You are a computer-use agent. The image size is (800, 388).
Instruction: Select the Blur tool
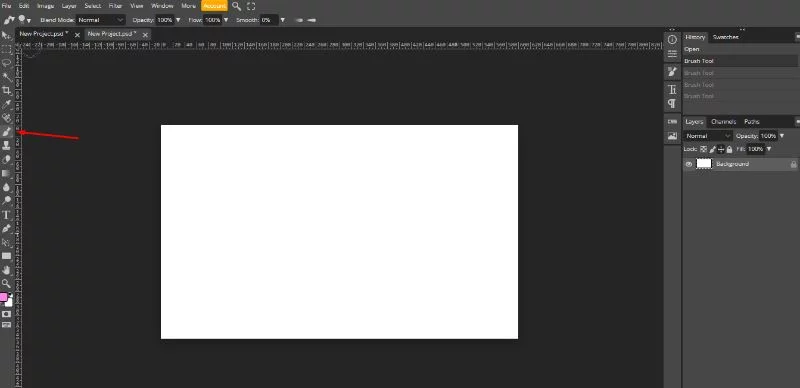pyautogui.click(x=6, y=187)
